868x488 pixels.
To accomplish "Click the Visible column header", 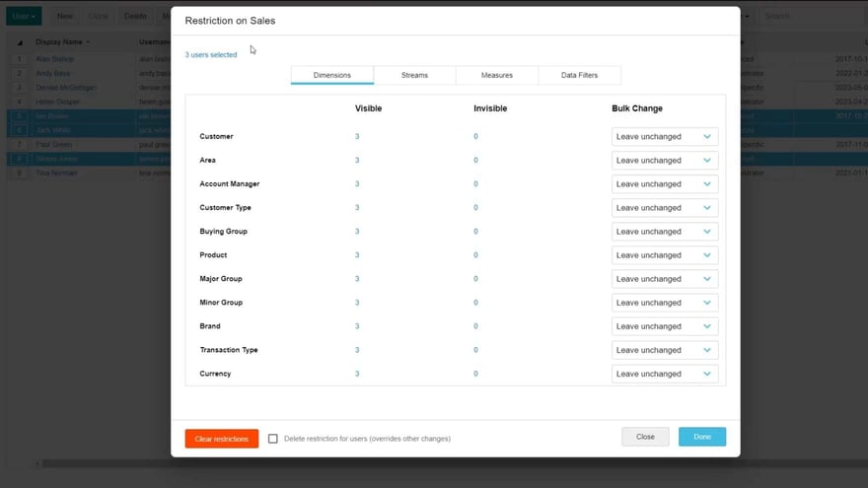I will click(368, 108).
